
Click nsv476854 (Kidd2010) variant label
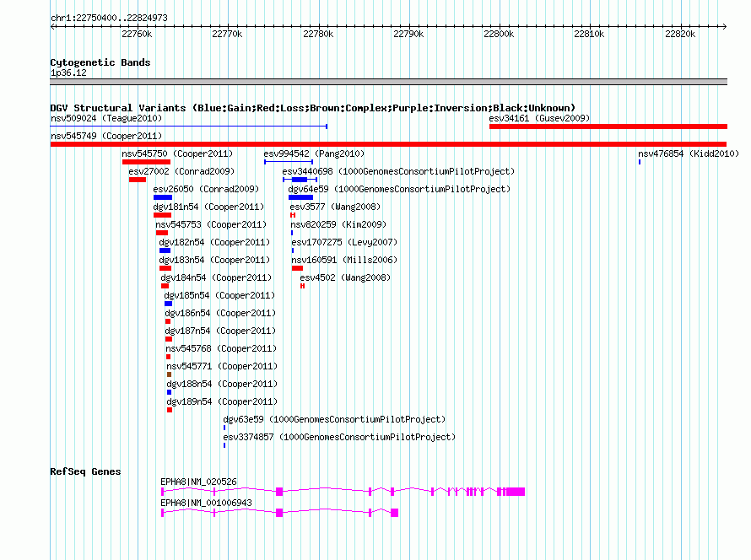pos(689,153)
